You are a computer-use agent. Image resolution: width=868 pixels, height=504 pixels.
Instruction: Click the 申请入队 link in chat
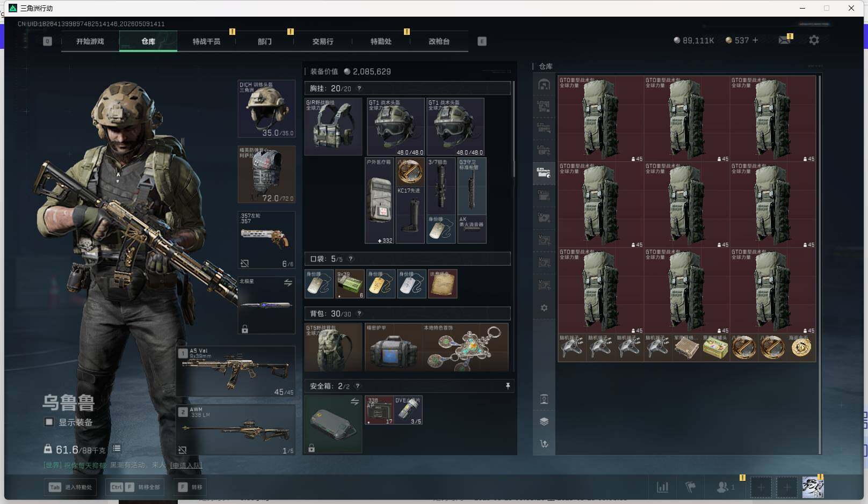click(x=186, y=465)
